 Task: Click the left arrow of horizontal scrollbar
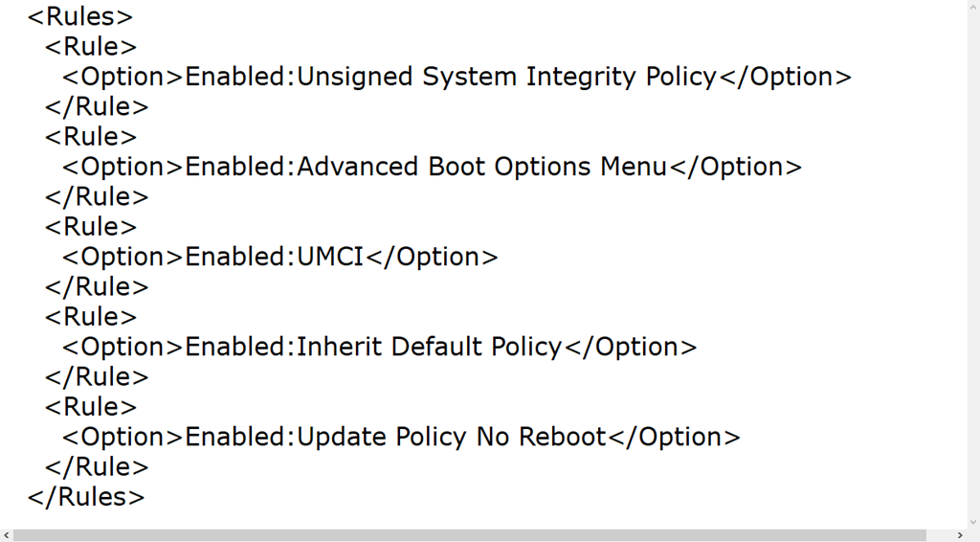(7, 535)
